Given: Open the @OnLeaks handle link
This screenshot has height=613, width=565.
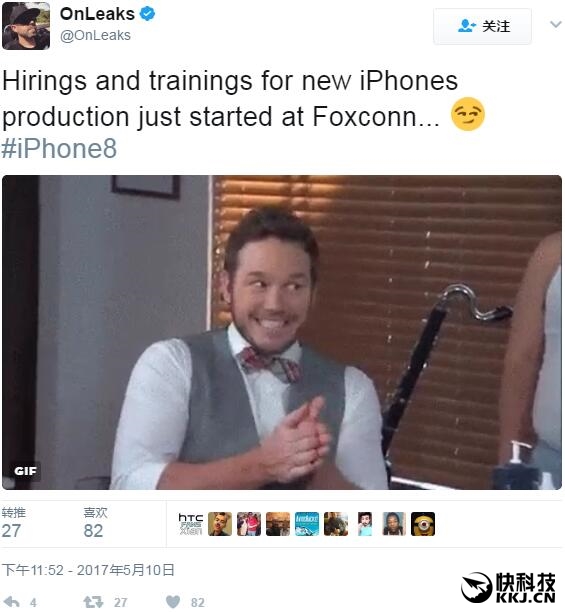Looking at the screenshot, I should click(95, 35).
